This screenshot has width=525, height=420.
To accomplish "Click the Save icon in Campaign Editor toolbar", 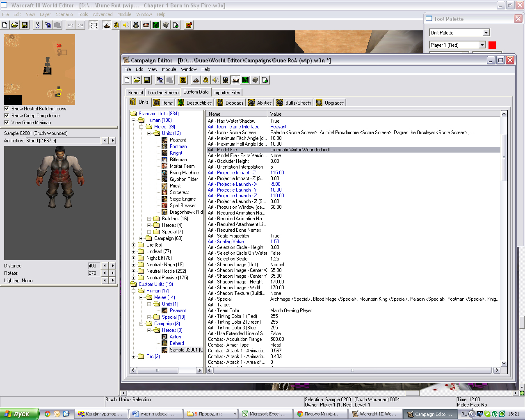I will coord(147,80).
